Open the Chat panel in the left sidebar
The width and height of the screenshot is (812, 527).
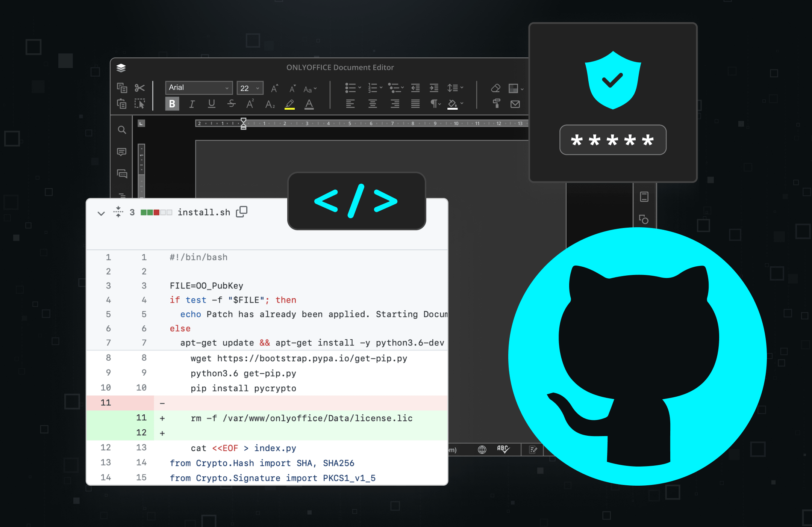(x=122, y=174)
